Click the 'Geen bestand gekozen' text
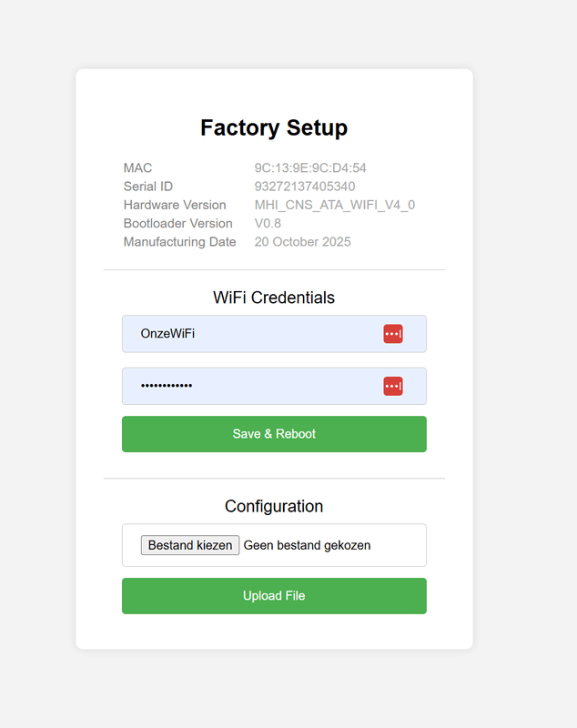The image size is (577, 728). pos(308,545)
